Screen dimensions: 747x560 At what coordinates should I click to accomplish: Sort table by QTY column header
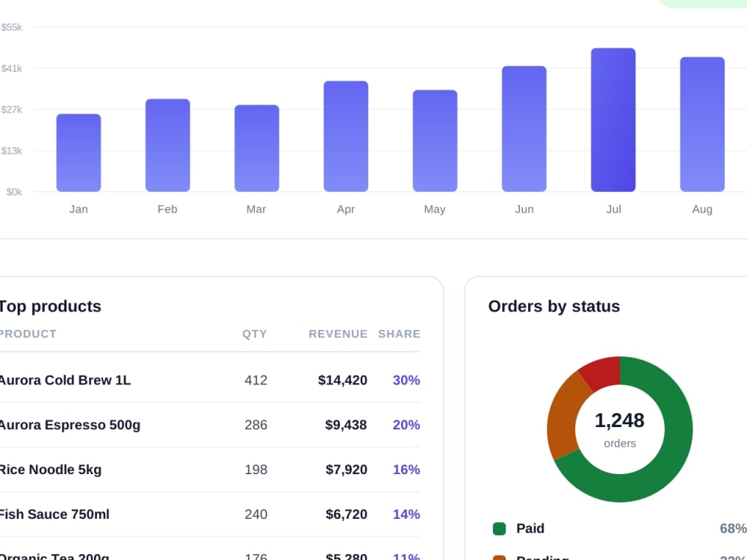tap(255, 334)
